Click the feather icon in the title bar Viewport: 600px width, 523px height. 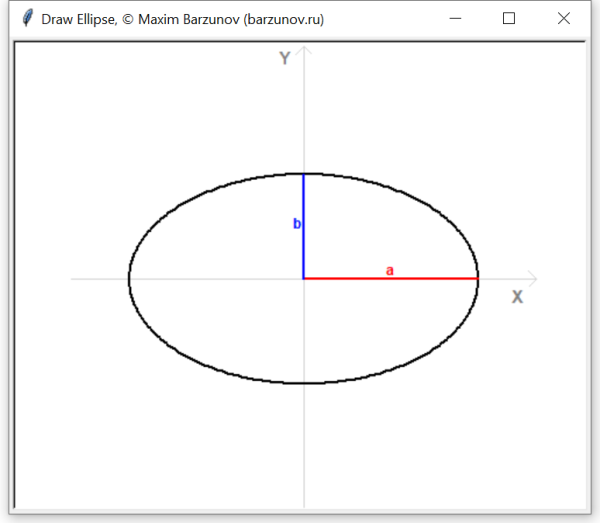27,19
